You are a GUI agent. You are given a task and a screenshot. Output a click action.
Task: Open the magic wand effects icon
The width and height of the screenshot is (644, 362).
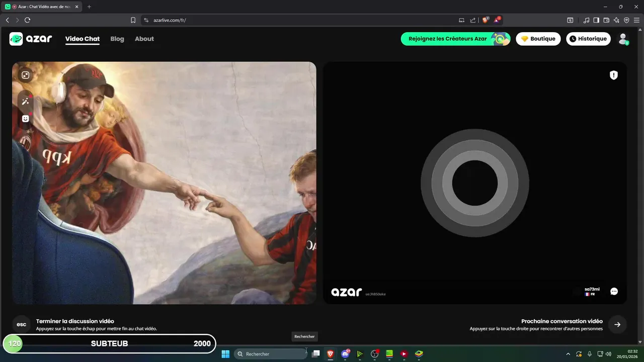click(26, 101)
